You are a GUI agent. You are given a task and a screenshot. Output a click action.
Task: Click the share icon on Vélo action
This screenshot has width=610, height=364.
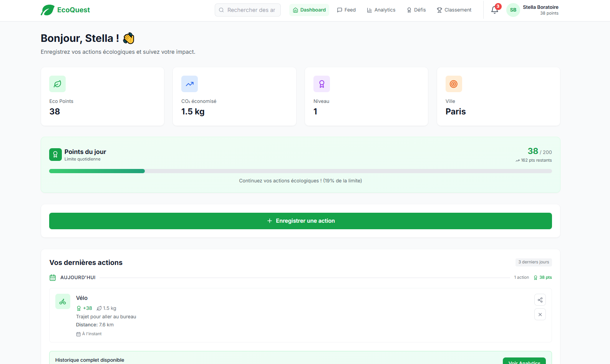tap(540, 300)
